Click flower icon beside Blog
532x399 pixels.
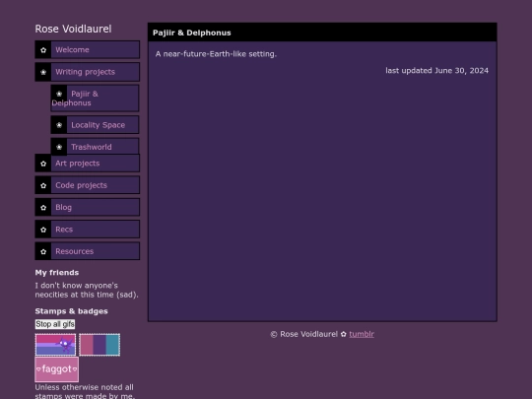(43, 208)
